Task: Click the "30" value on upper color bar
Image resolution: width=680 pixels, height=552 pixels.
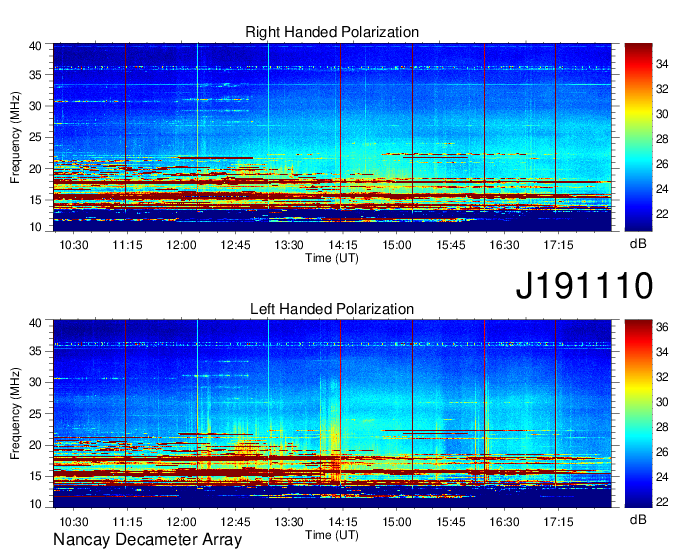Action: 662,114
